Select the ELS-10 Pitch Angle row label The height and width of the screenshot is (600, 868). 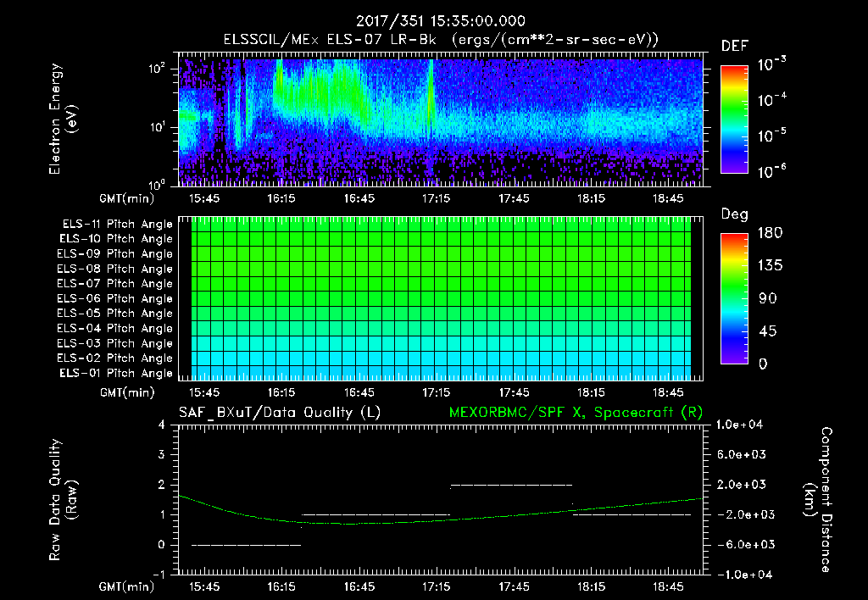pyautogui.click(x=116, y=239)
